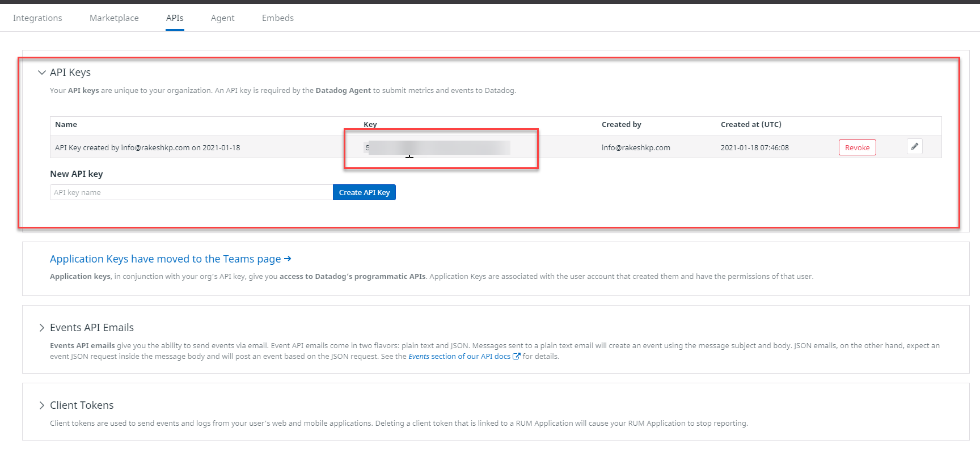Switch to the Marketplace tab

click(114, 18)
